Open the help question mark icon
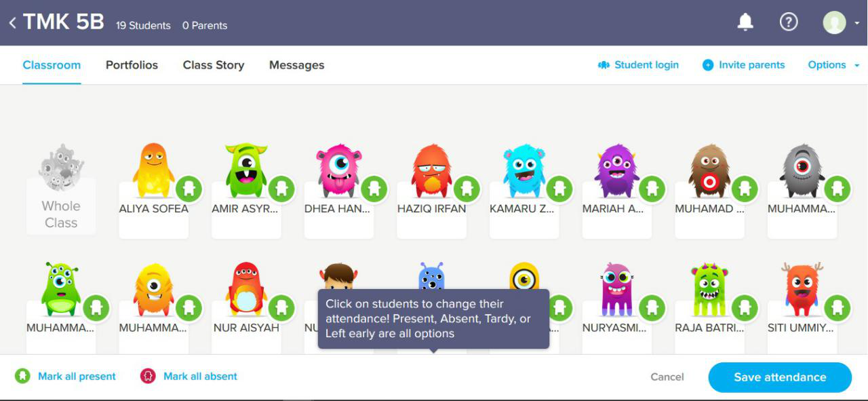 (789, 22)
